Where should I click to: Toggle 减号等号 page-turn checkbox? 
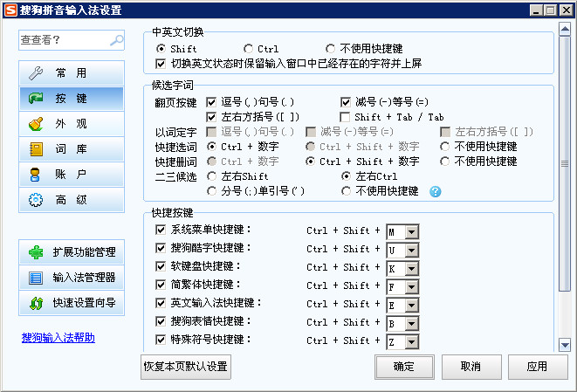tap(345, 102)
